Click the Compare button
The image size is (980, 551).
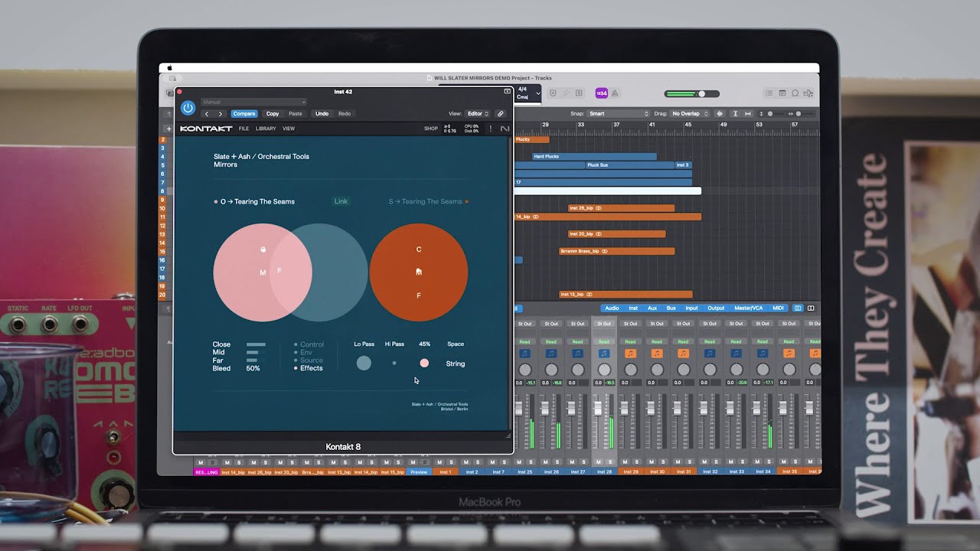[x=244, y=114]
